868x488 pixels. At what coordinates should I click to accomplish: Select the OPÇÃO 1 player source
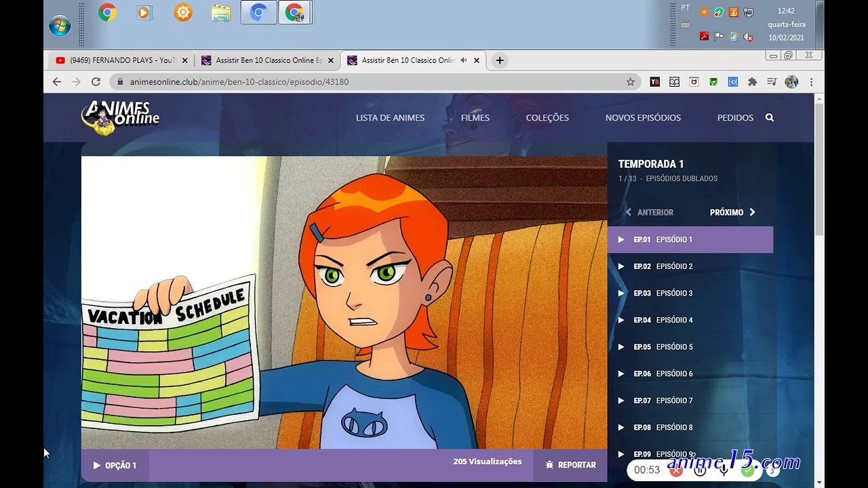(x=115, y=466)
